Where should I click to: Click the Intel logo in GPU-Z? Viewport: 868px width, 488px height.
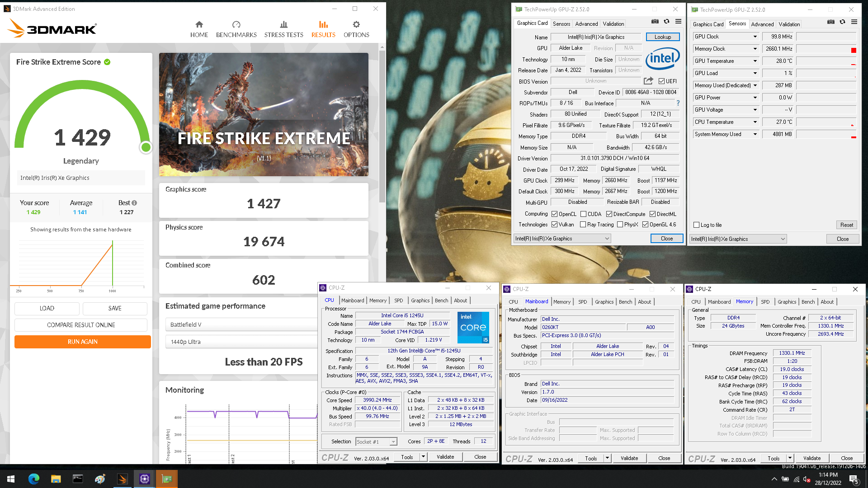662,59
